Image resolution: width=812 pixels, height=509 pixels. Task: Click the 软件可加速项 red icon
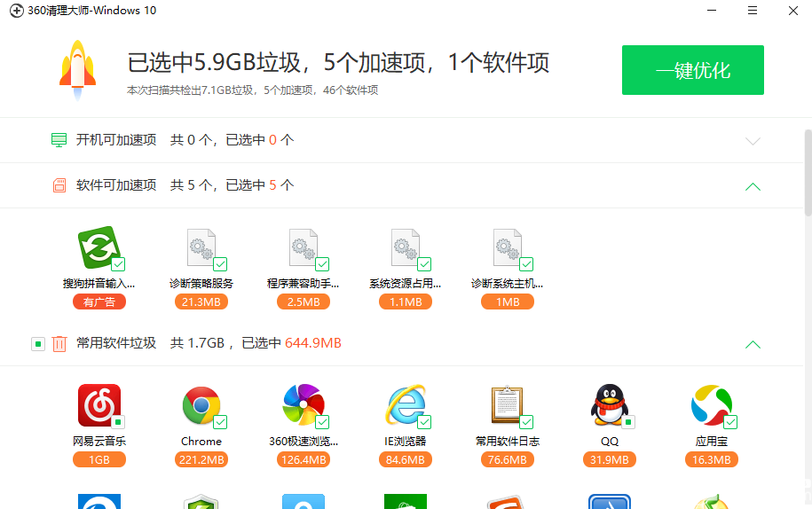pos(59,185)
